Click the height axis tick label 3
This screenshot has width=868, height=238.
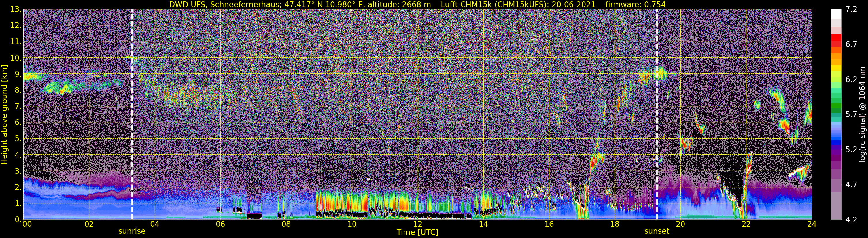tap(18, 171)
